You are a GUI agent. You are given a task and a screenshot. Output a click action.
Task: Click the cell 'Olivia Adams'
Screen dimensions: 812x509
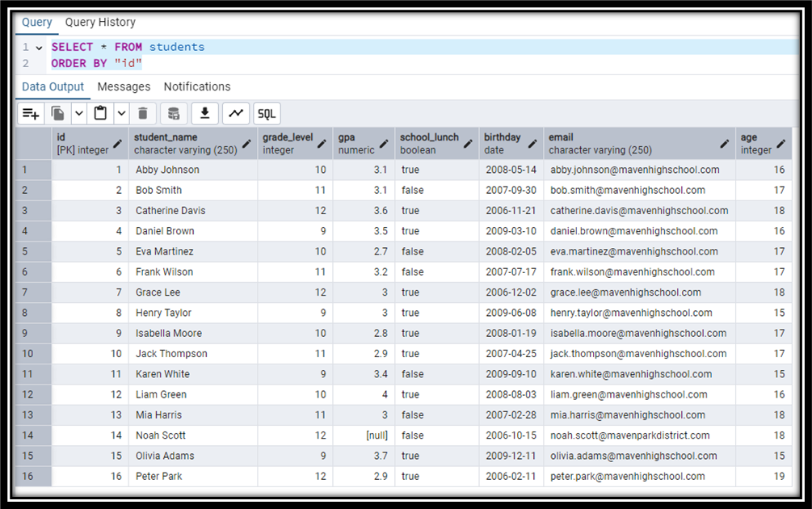[x=193, y=456]
